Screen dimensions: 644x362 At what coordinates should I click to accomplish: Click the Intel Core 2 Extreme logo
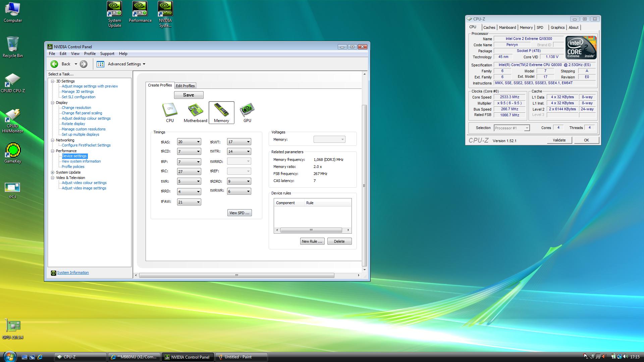pyautogui.click(x=581, y=48)
